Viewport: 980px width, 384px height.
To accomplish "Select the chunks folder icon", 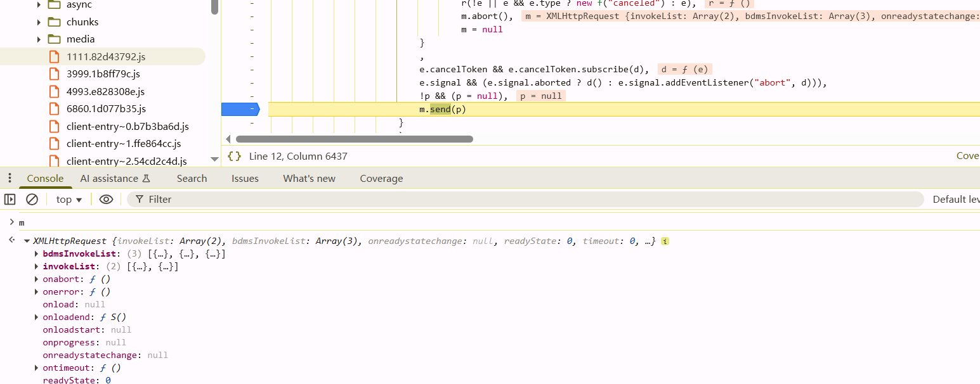I will coord(54,22).
